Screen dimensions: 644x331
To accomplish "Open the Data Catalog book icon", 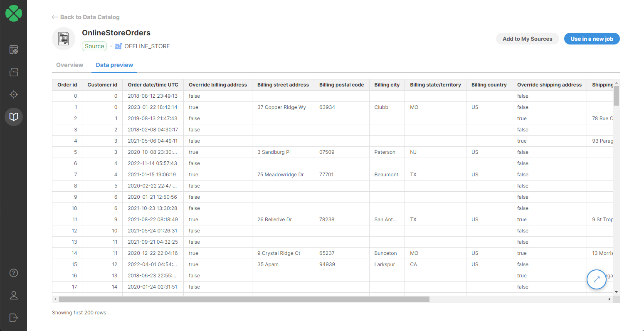I will tap(14, 117).
